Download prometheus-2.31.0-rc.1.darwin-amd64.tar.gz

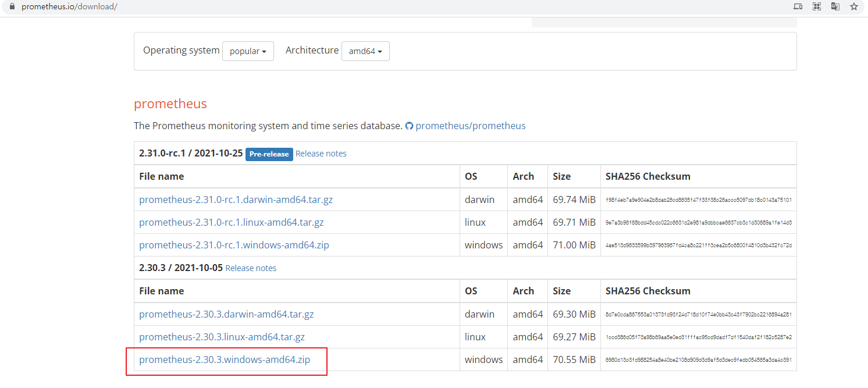tap(236, 200)
